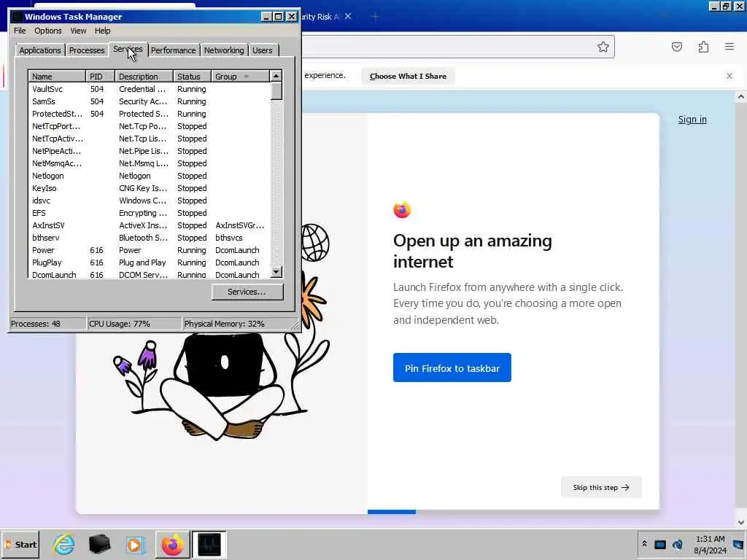Open the Firefox hamburger menu
This screenshot has height=560, width=747.
coord(729,47)
